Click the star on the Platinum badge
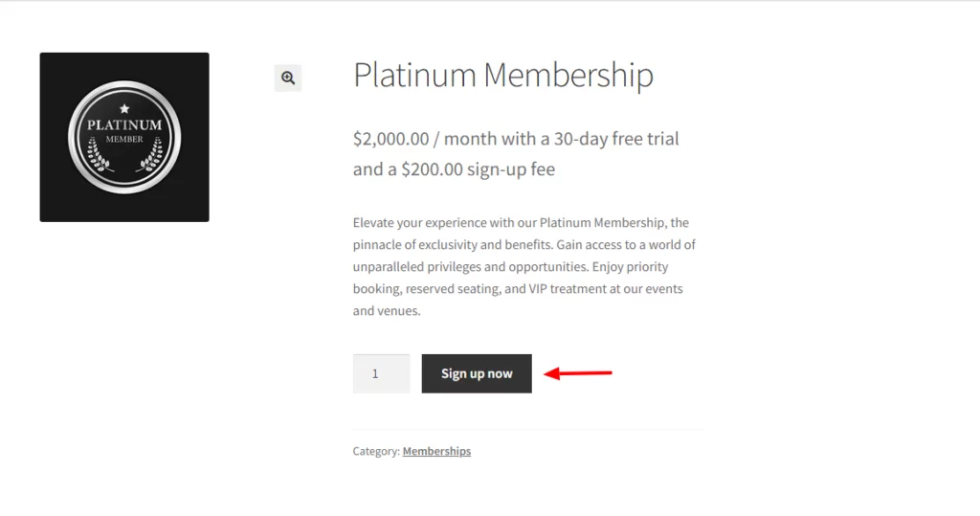 (124, 109)
